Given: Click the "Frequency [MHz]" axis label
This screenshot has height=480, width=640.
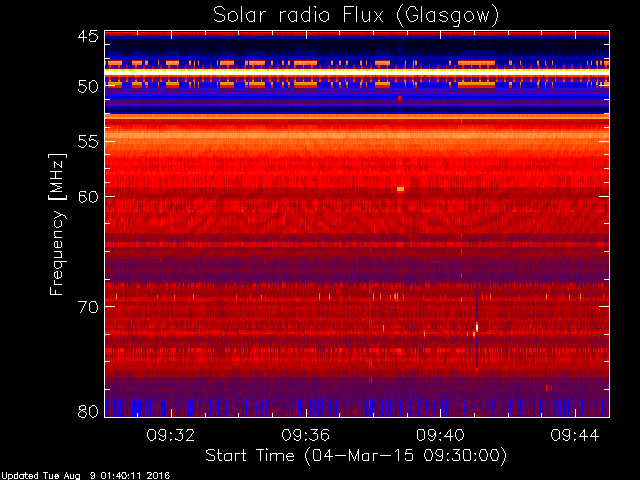Looking at the screenshot, I should click(57, 224).
